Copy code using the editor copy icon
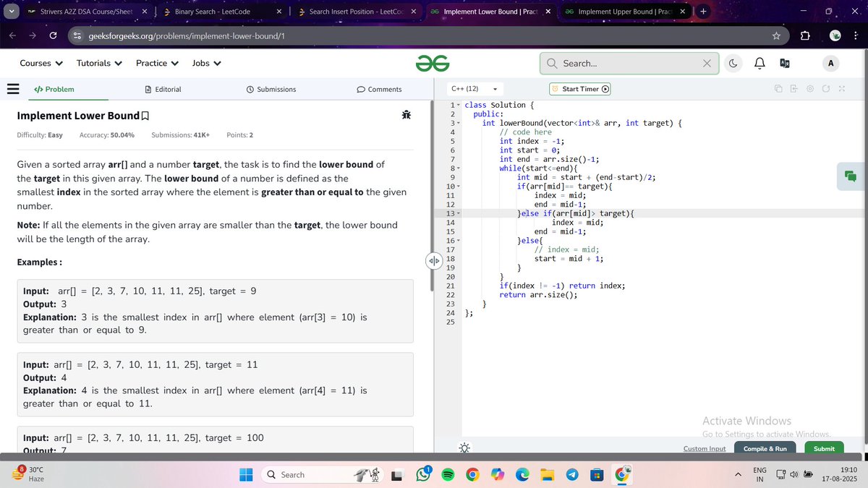Screen dimensions: 868x488 778,89
